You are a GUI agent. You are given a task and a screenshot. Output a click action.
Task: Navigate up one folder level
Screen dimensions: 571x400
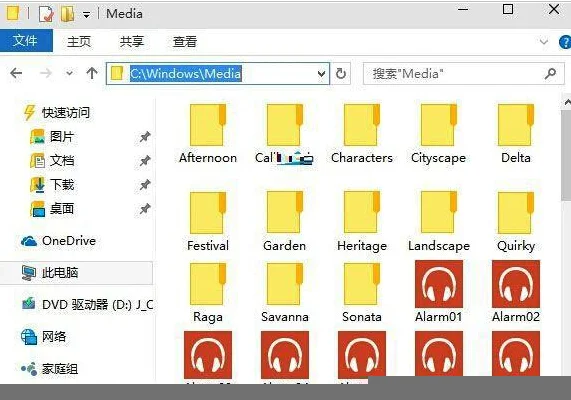click(92, 74)
